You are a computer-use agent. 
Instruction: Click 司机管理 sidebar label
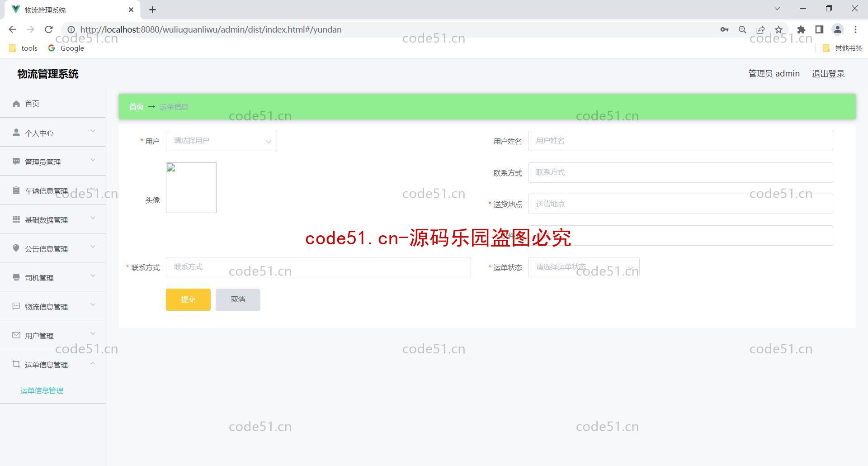click(39, 278)
